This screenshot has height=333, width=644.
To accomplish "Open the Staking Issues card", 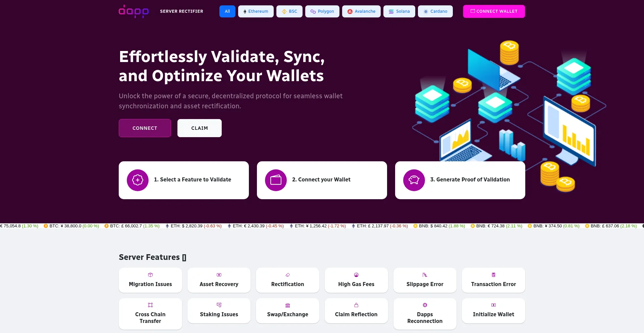I will tap(219, 311).
